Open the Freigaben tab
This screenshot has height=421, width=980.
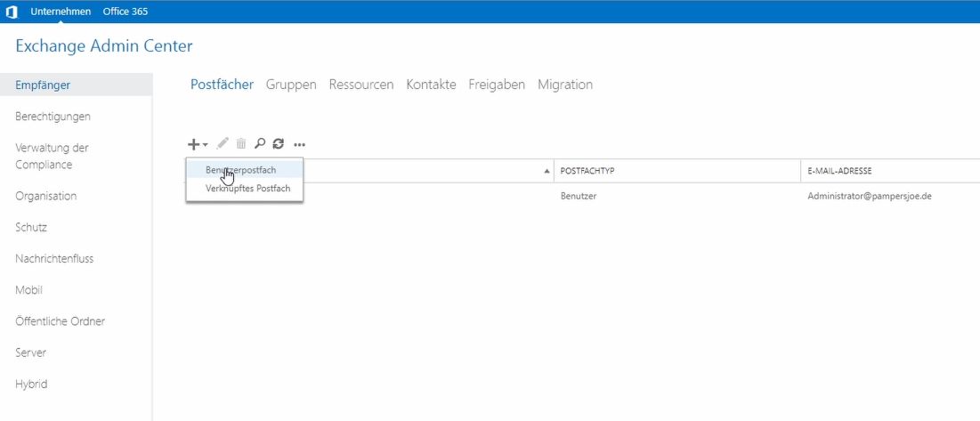point(497,85)
